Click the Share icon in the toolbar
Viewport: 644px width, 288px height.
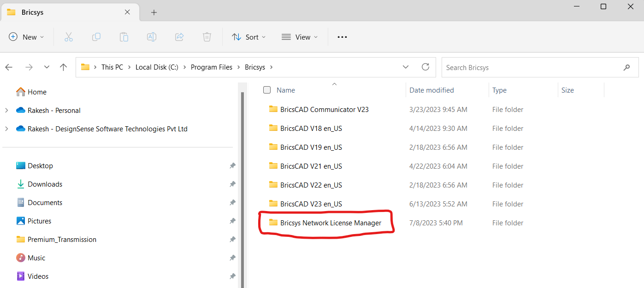coord(179,37)
